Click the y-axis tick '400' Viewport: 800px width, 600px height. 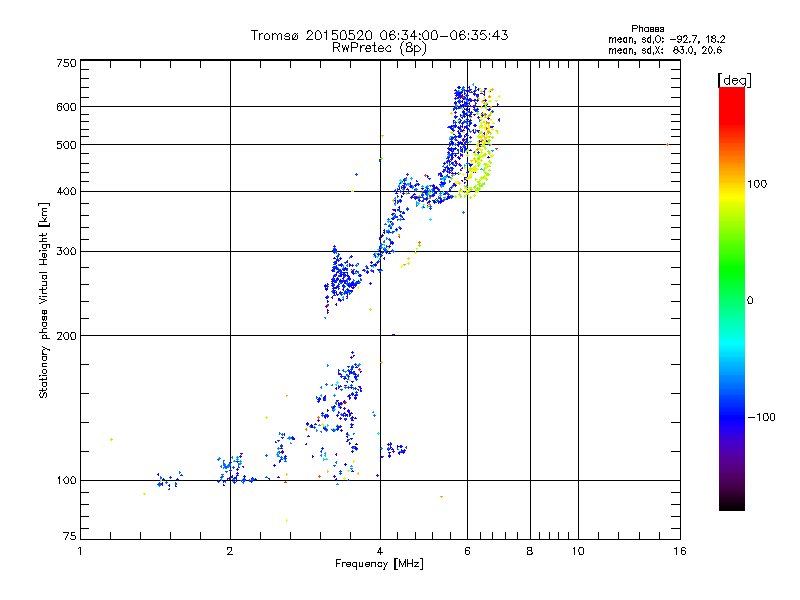66,192
